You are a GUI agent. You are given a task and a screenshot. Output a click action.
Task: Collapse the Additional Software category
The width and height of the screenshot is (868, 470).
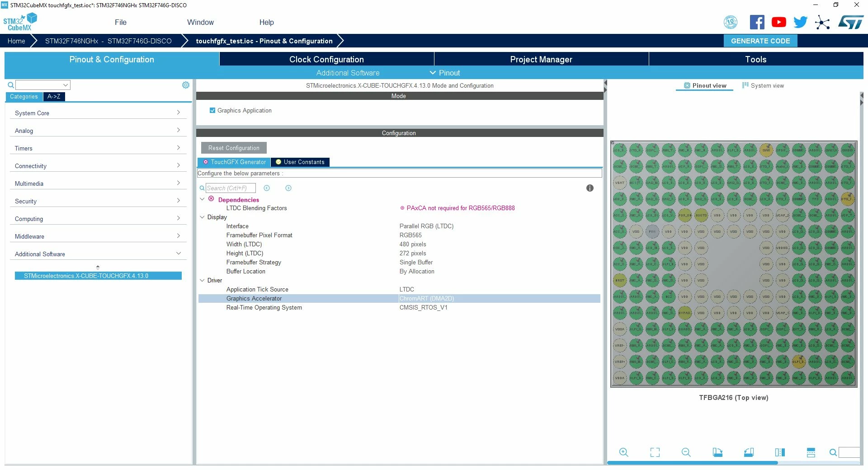98,254
